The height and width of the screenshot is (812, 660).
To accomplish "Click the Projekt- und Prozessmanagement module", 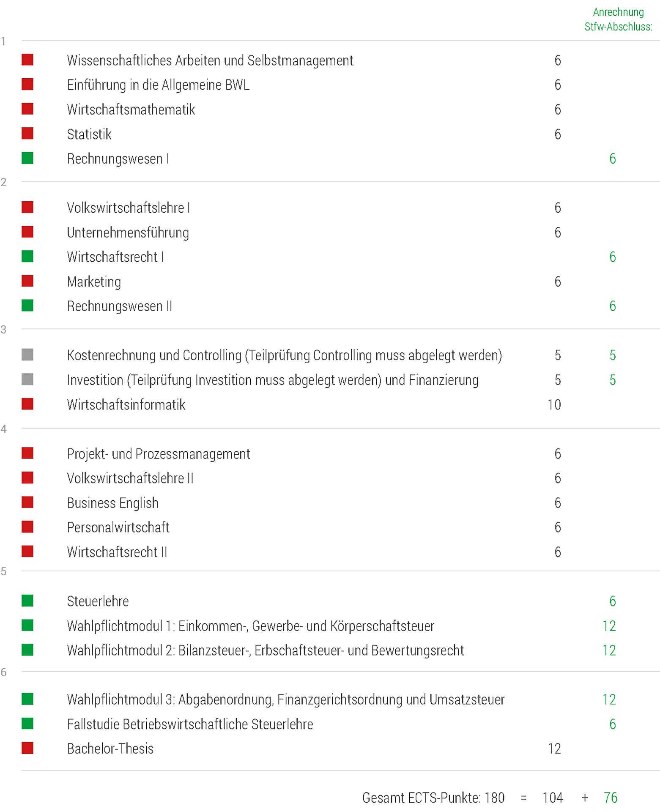I will [x=159, y=454].
